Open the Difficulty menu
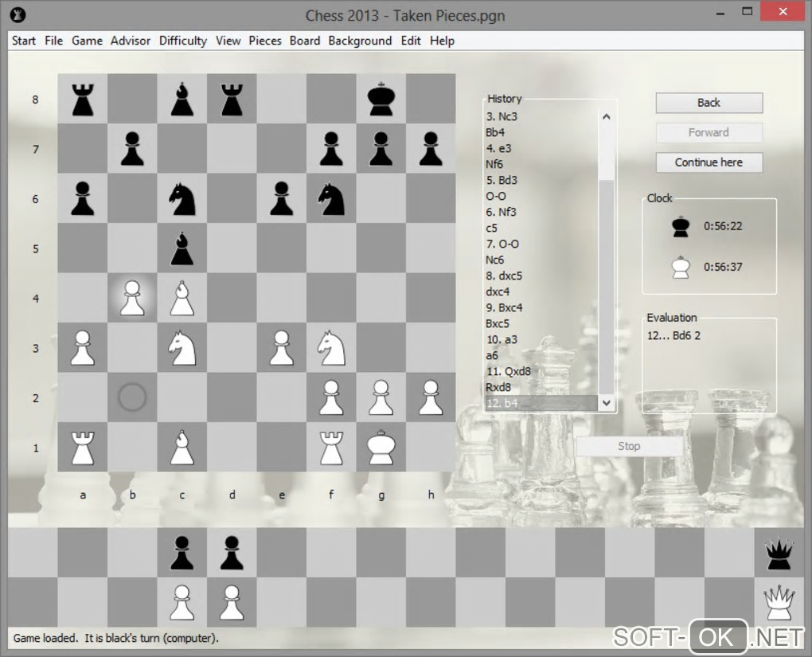The image size is (812, 657). 183,41
